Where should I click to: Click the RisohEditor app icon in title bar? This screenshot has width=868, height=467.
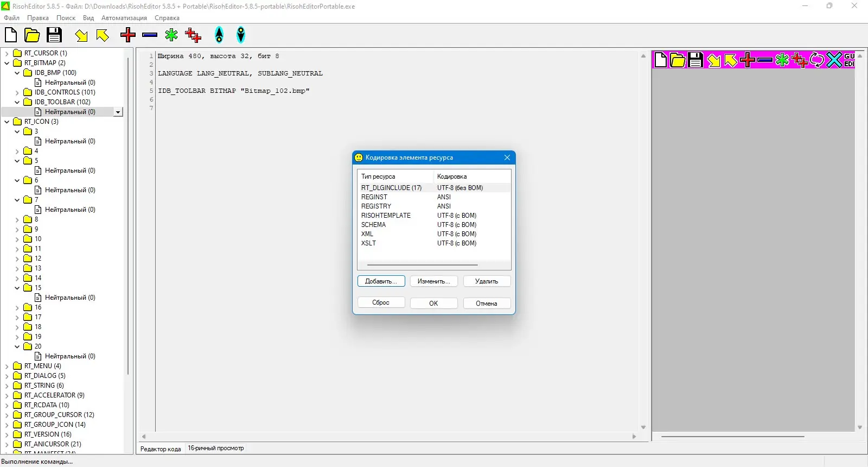[x=5, y=6]
